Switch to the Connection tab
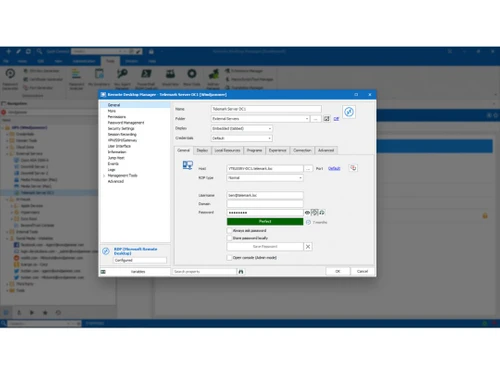Screen dimensions: 500x375 click(302, 150)
